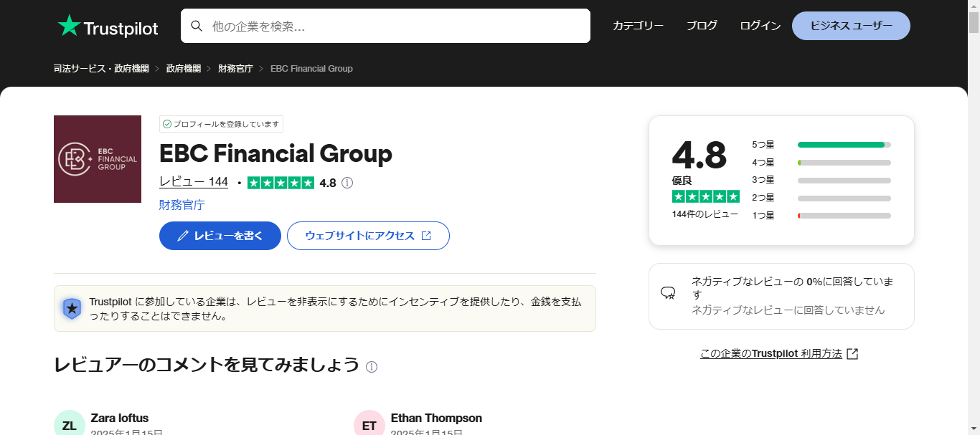The height and width of the screenshot is (435, 980).
Task: Click the 5つ星 rating distribution bar
Action: tap(844, 144)
